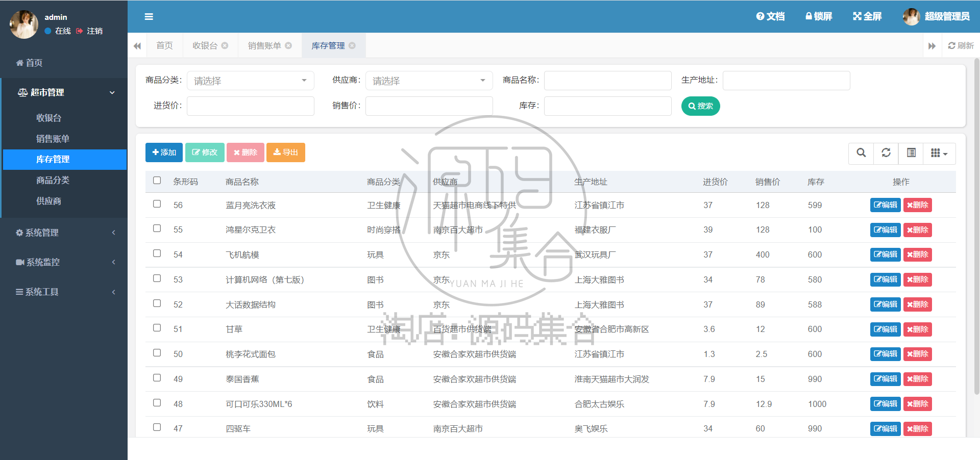Image resolution: width=980 pixels, height=460 pixels.
Task: Click the 导出 export button
Action: [x=286, y=152]
